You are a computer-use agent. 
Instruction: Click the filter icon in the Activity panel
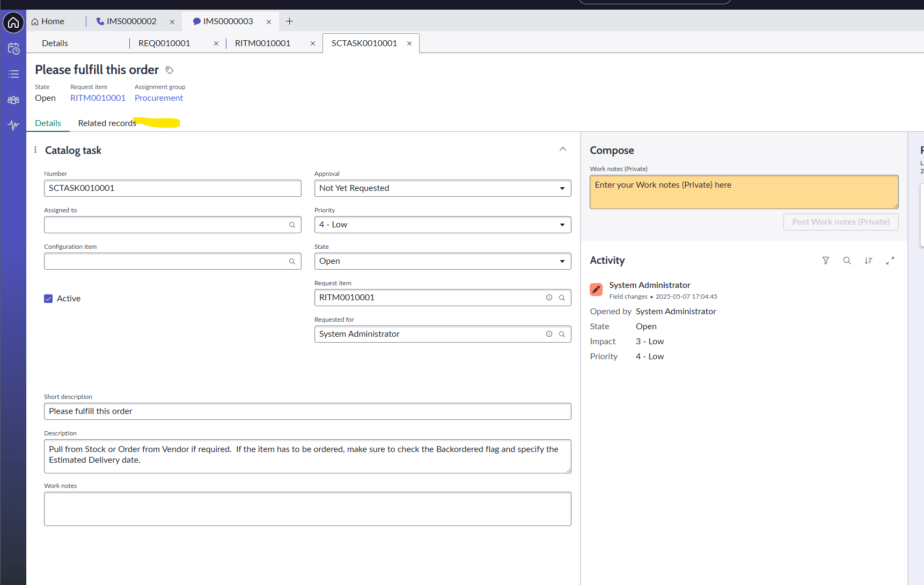tap(826, 261)
